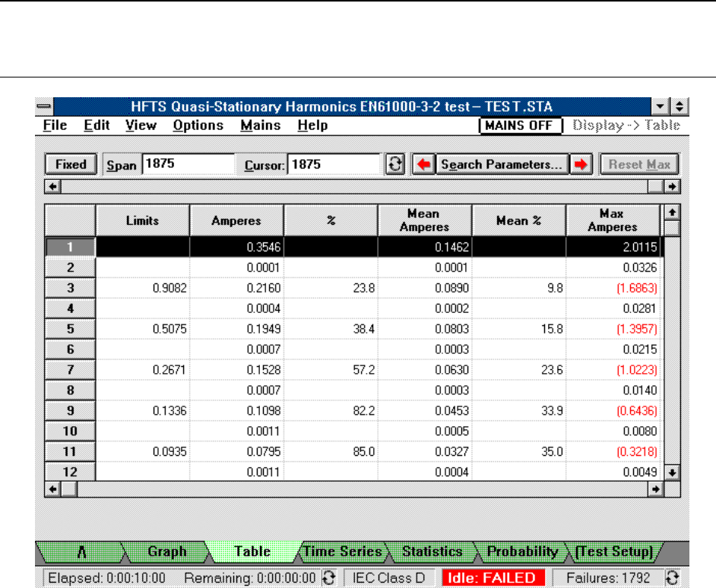Image resolution: width=716 pixels, height=588 pixels.
Task: Click the Search Parameters button
Action: click(x=502, y=164)
